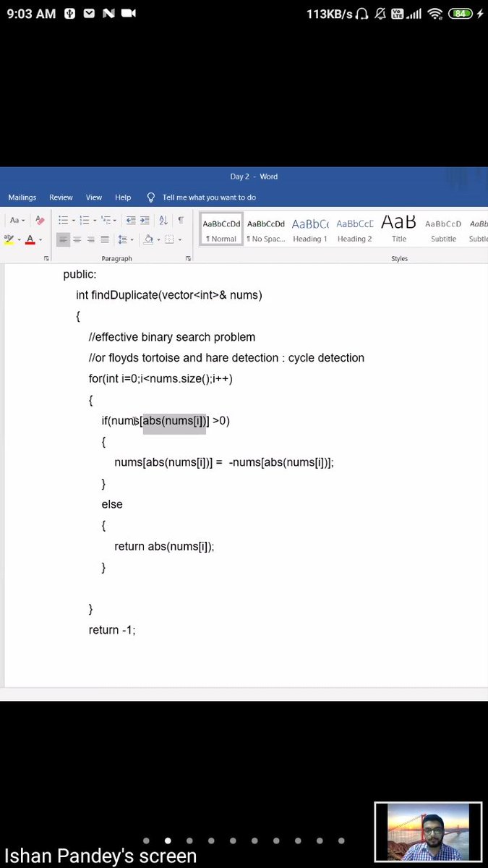Expand the Borders dropdown arrow

tap(180, 239)
